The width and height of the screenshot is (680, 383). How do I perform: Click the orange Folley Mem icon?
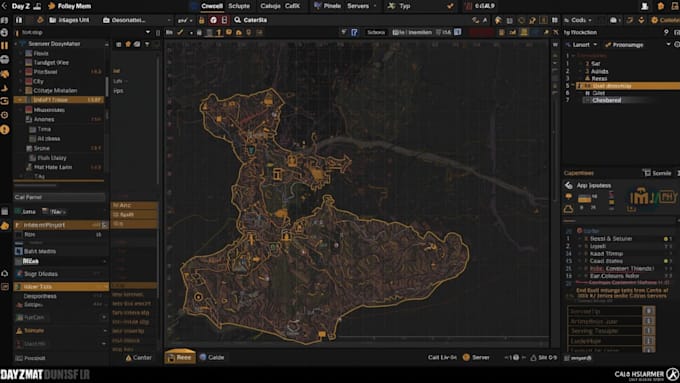pyautogui.click(x=52, y=6)
